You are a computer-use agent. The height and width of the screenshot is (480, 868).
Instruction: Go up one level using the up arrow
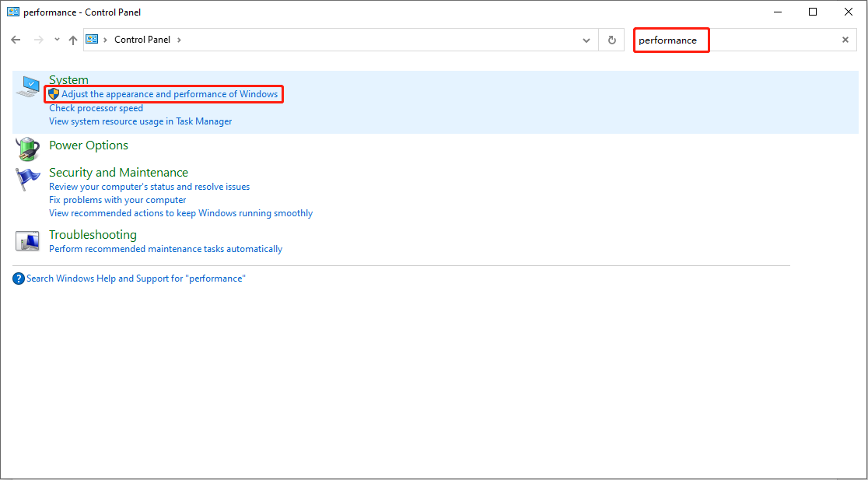72,39
